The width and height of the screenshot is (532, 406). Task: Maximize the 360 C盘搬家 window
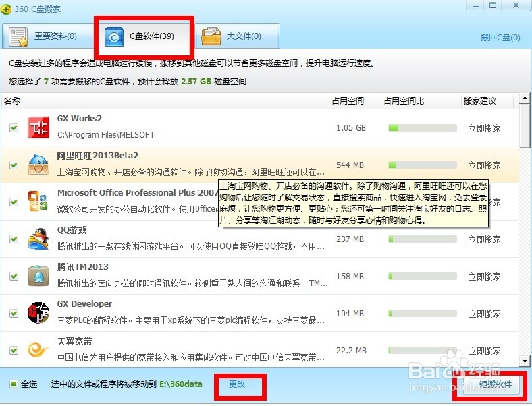(x=493, y=6)
